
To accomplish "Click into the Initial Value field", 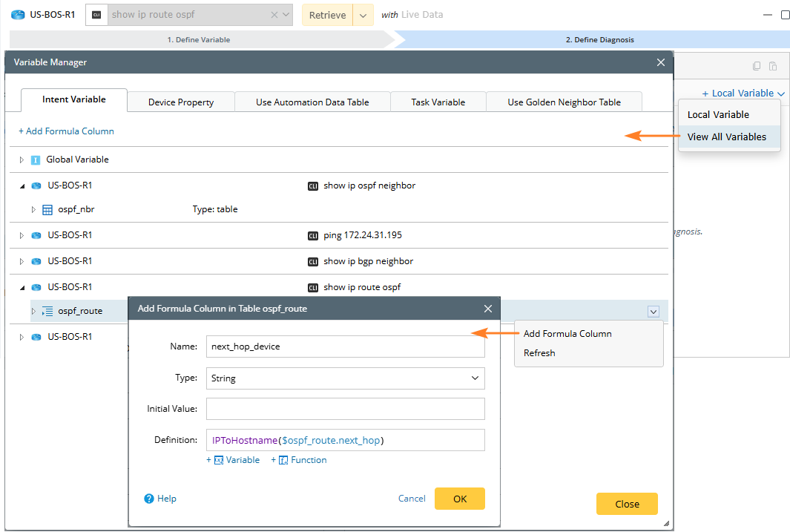I will pyautogui.click(x=345, y=409).
